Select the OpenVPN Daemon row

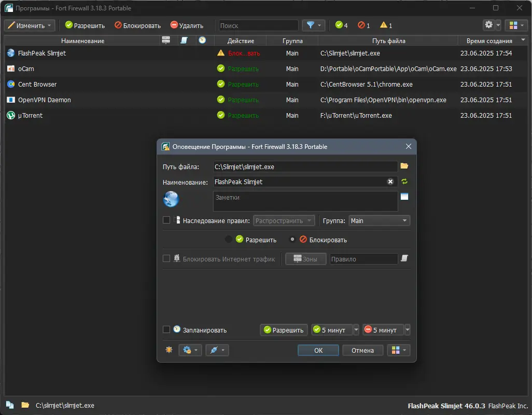tap(266, 100)
